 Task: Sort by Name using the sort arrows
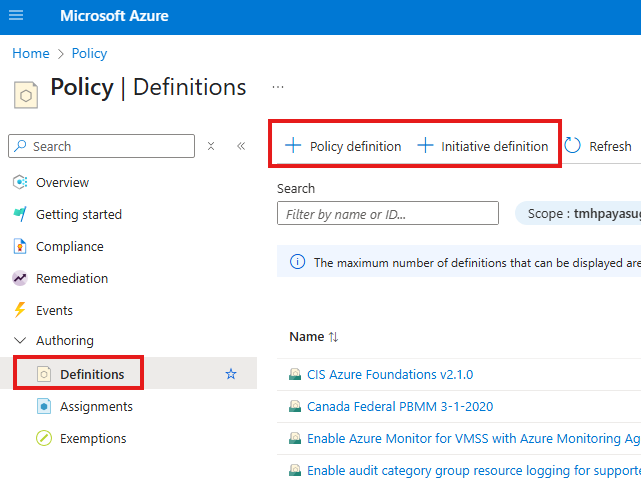point(334,337)
